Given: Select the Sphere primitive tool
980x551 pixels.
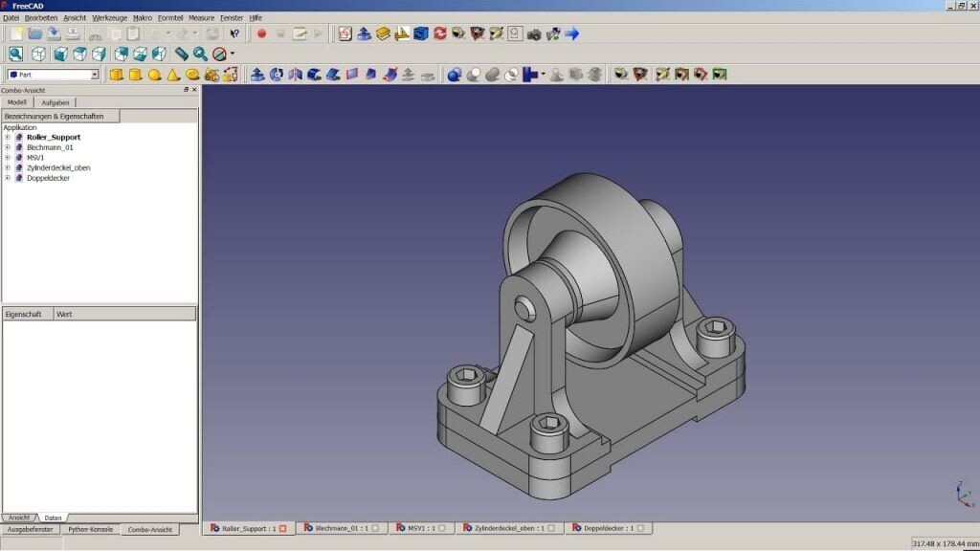Looking at the screenshot, I should pos(154,74).
